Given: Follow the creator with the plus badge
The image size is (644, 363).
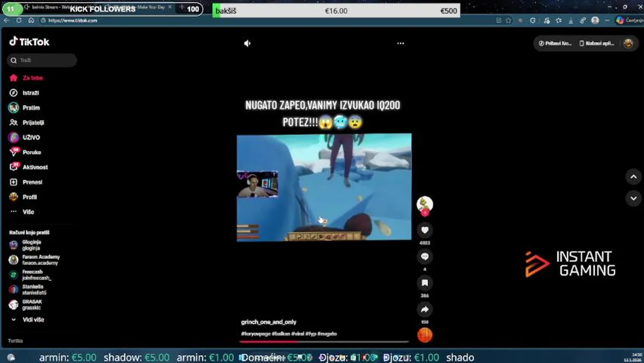Looking at the screenshot, I should (425, 213).
